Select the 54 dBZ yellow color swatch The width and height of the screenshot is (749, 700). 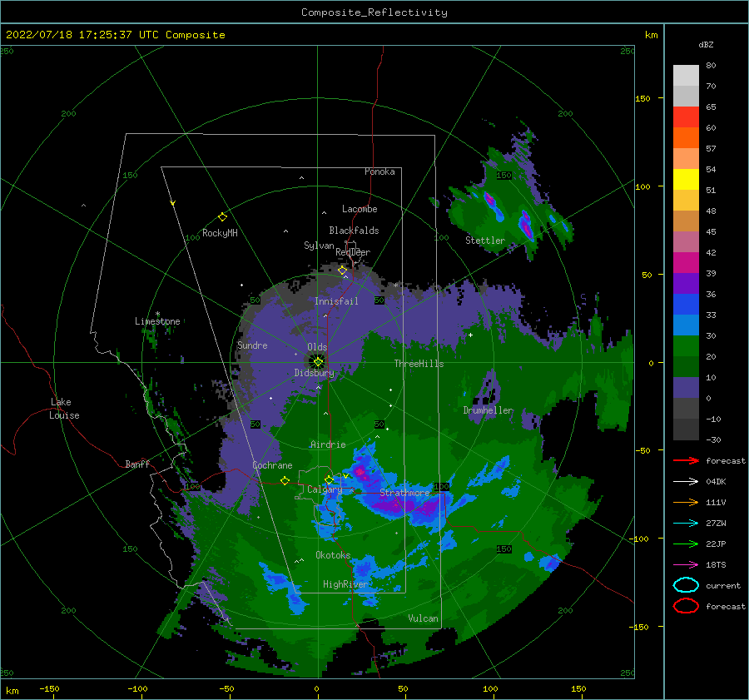686,180
